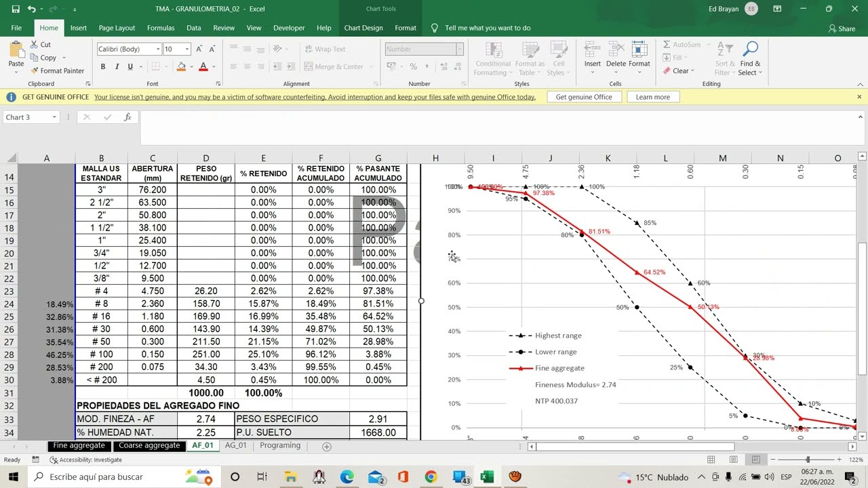Screen dimensions: 868x488
Task: Apply the yellow Fill Color
Action: click(x=181, y=66)
